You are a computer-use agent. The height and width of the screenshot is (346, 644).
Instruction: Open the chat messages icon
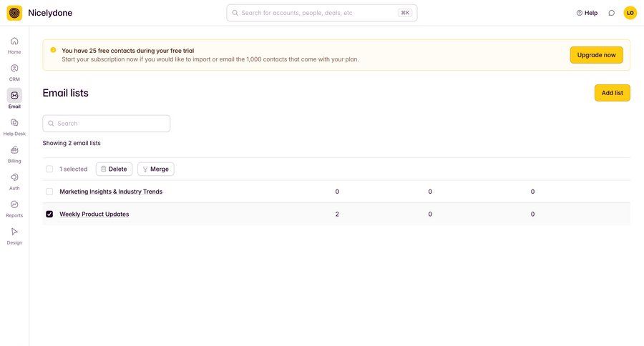[x=612, y=13]
